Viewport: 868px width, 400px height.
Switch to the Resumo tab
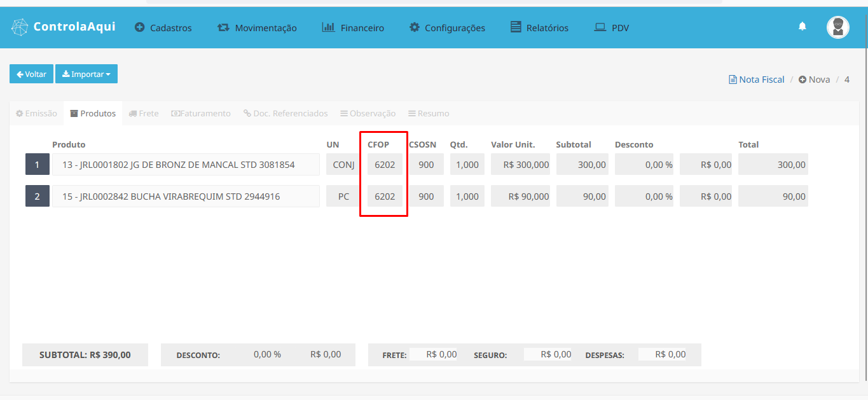[x=429, y=113]
